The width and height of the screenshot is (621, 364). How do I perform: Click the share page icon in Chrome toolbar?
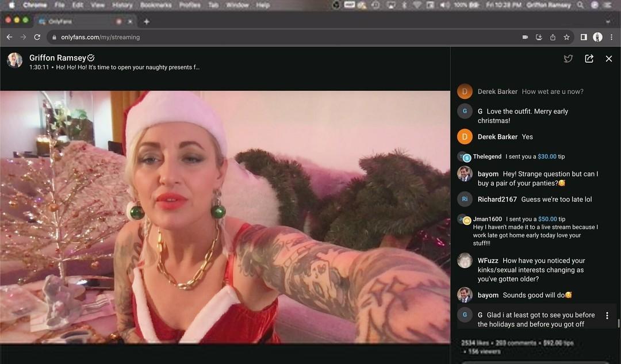coord(553,37)
